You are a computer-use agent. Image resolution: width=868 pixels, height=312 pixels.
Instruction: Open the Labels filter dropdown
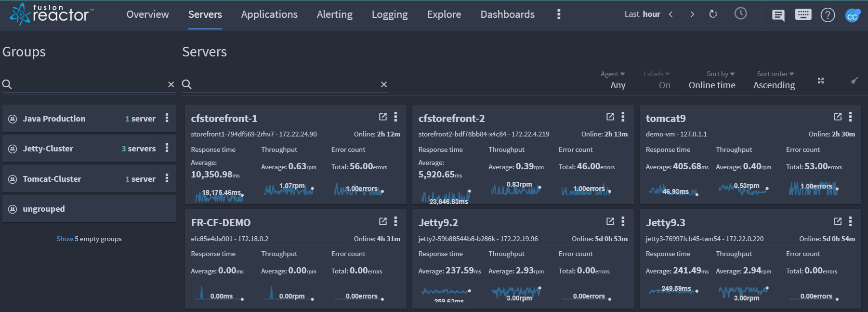coord(657,80)
